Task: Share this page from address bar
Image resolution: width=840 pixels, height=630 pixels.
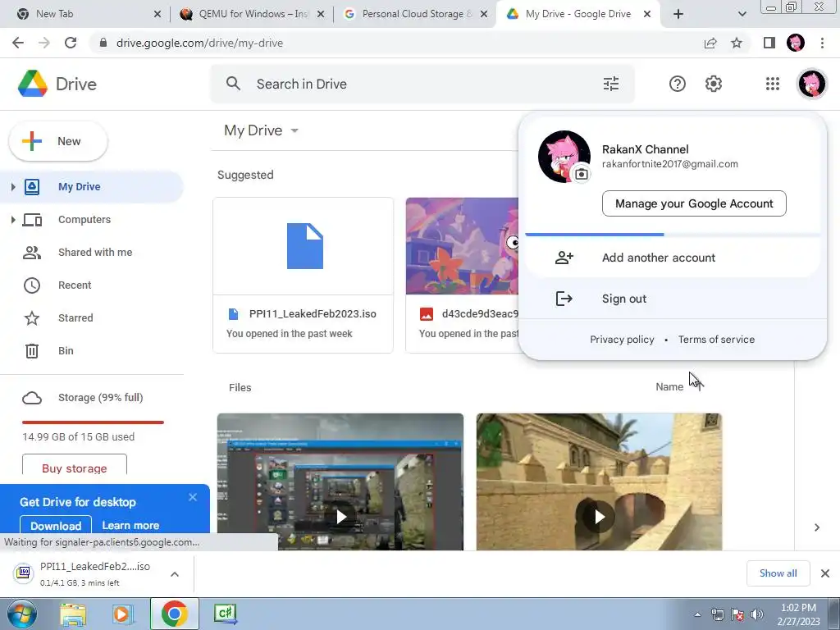Action: [710, 43]
